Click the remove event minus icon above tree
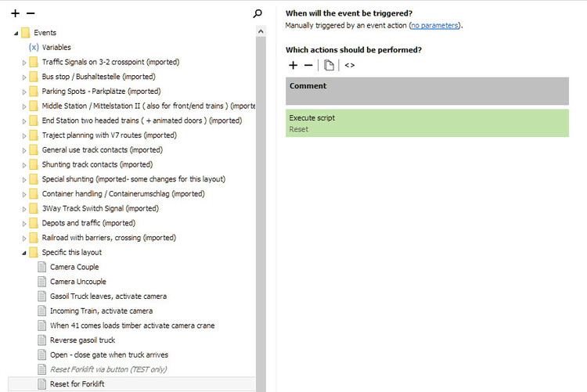This screenshot has height=392, width=587. 31,13
